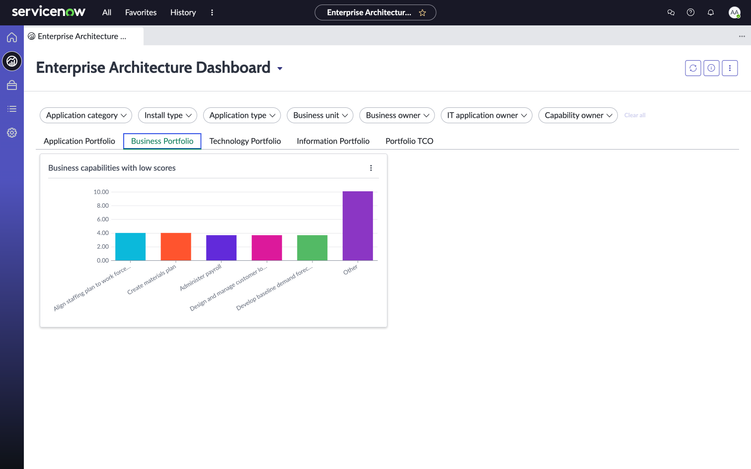
Task: Click the Create materials plan axis label
Action: click(x=151, y=280)
